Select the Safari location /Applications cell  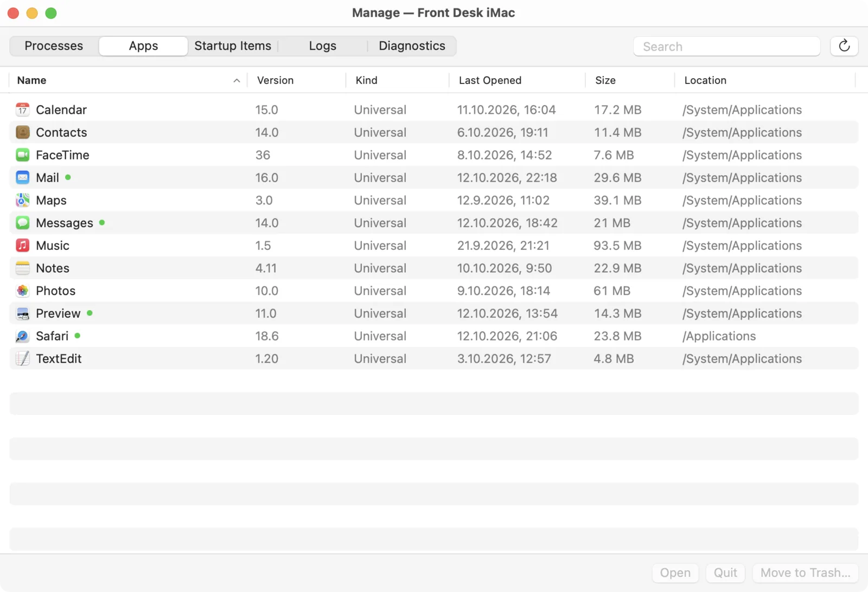(x=719, y=336)
